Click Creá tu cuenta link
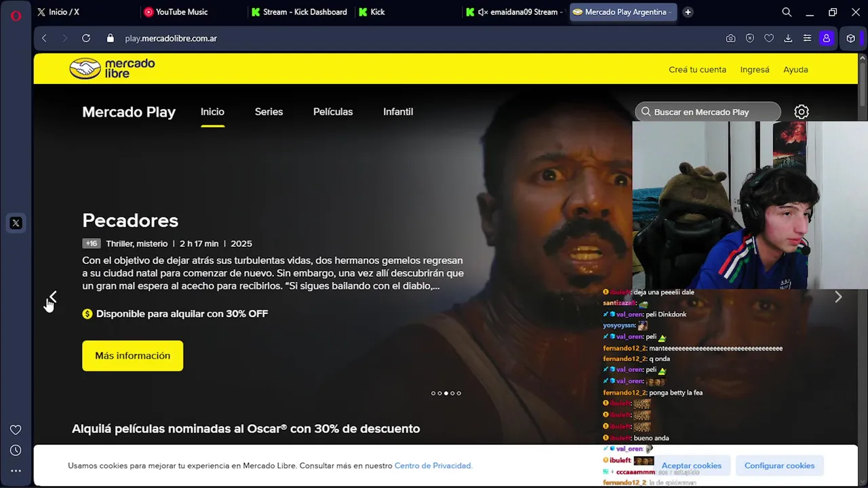868x488 pixels. [x=697, y=69]
